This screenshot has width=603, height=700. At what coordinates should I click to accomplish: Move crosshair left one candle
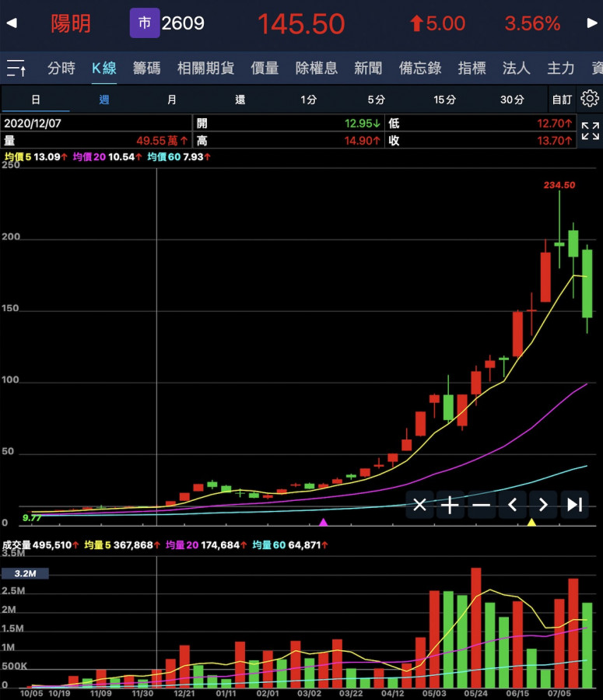[512, 505]
